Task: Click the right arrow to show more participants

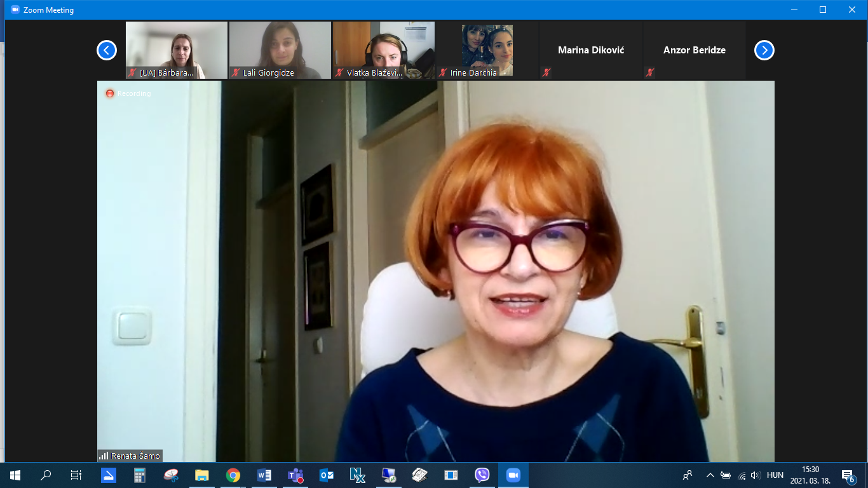Action: pos(764,50)
